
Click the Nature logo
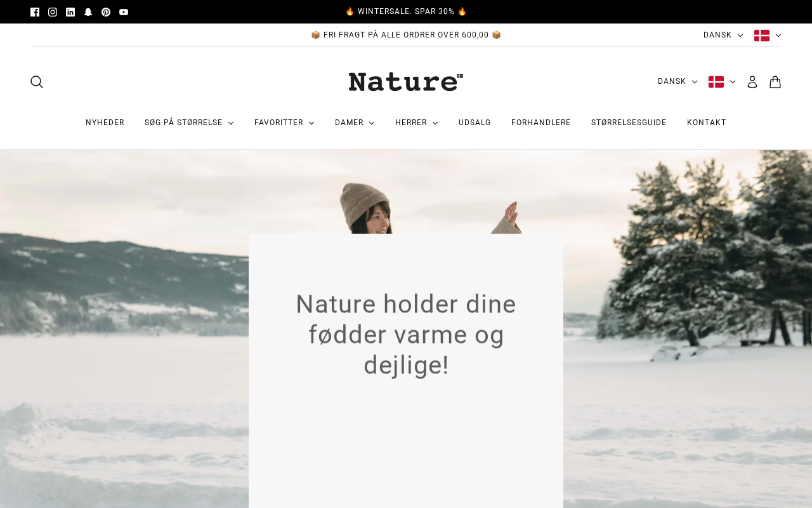click(x=406, y=82)
